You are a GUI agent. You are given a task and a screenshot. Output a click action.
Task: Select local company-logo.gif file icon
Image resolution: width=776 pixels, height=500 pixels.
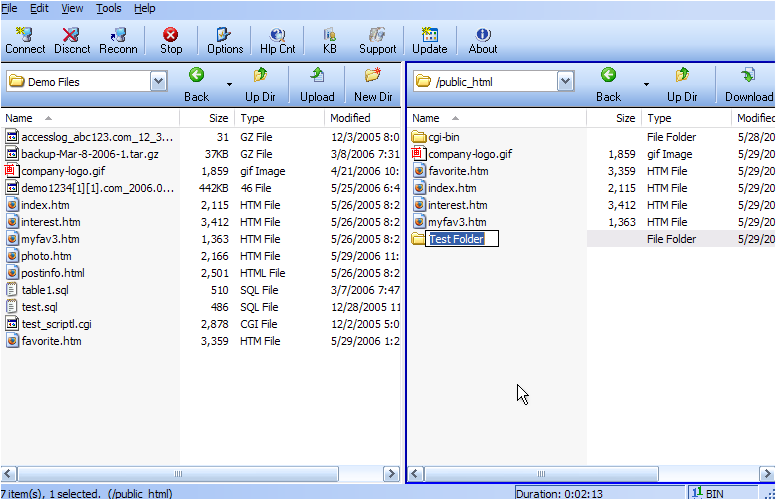click(12, 171)
